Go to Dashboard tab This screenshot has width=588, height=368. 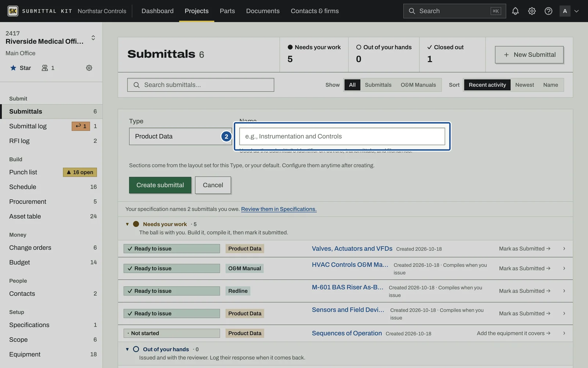(157, 11)
